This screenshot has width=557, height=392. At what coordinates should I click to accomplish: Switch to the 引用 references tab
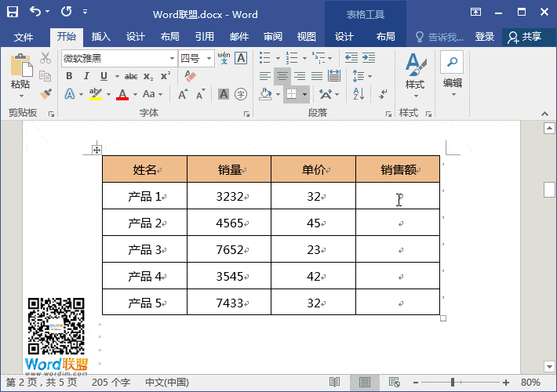(205, 37)
